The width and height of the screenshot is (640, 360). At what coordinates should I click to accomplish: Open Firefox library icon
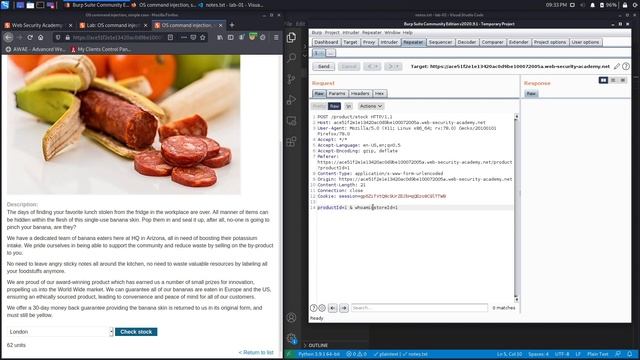(x=220, y=37)
